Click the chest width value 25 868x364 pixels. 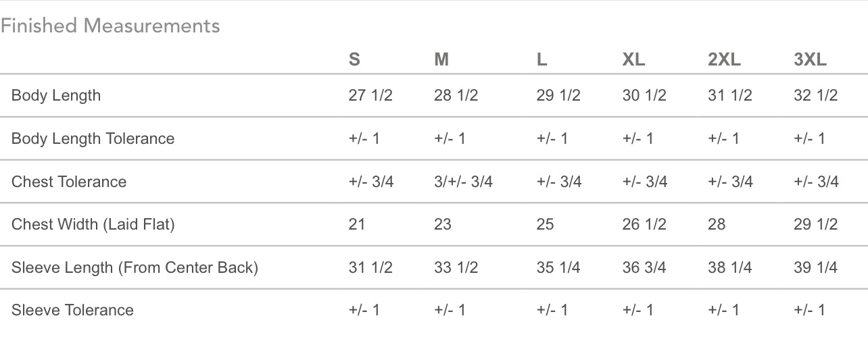tap(545, 224)
